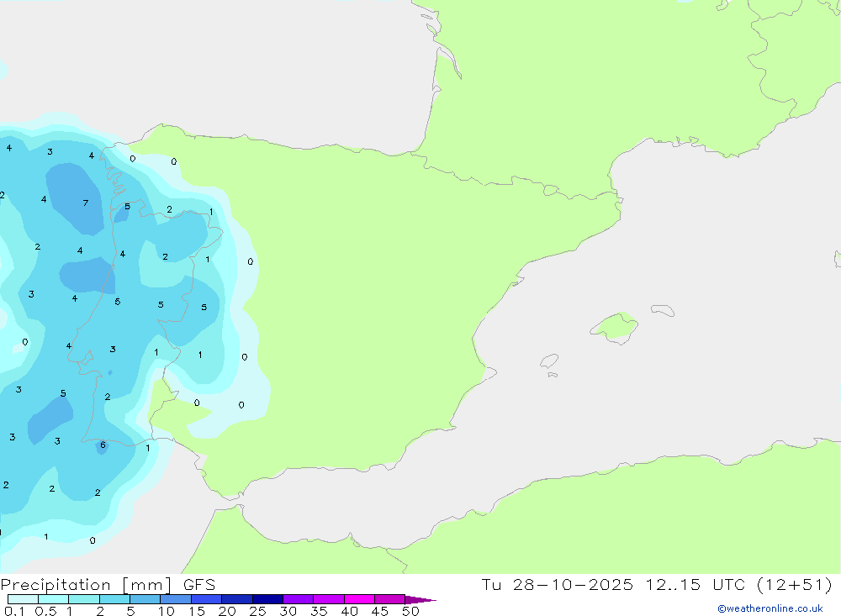Click the legend label '35'
The width and height of the screenshot is (841, 616).
click(x=319, y=611)
